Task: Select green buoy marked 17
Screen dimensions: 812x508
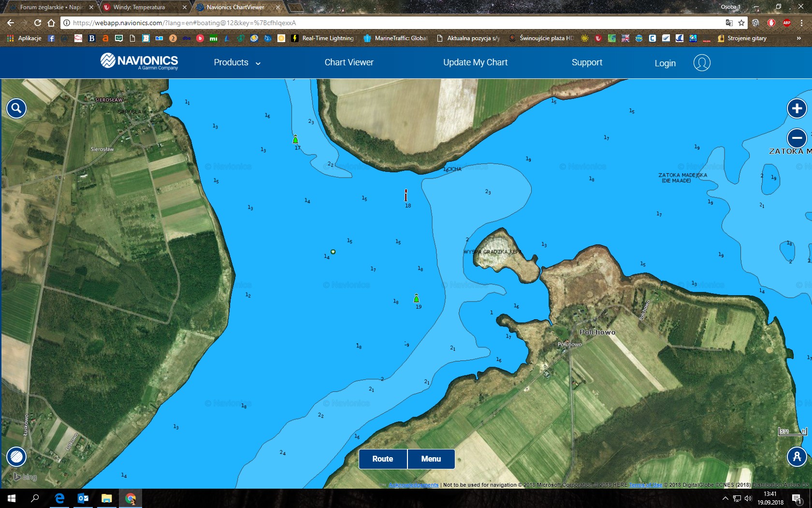Action: pos(295,140)
